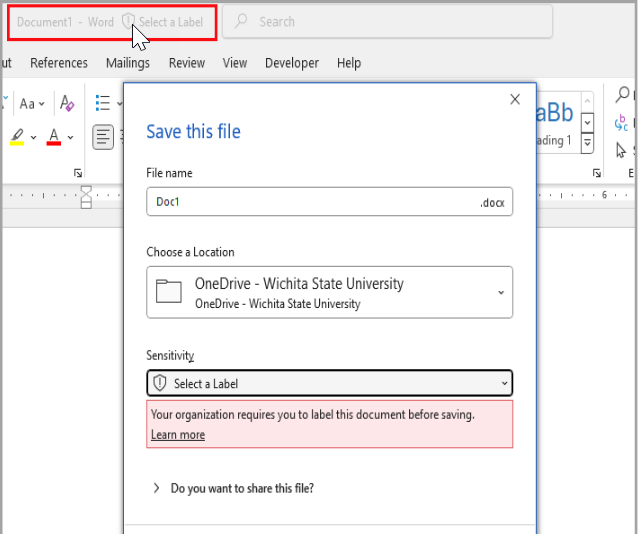
Task: Open highlight color dropdown arrow
Action: point(33,138)
